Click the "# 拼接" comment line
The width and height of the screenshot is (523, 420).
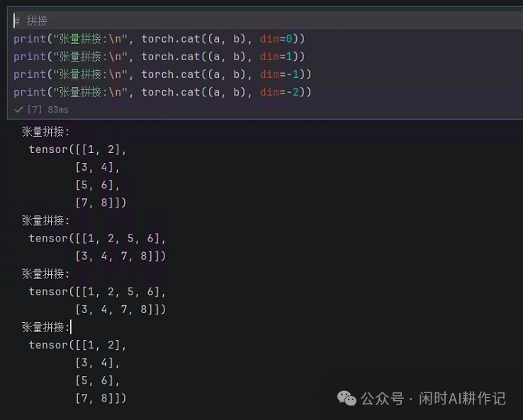point(30,21)
